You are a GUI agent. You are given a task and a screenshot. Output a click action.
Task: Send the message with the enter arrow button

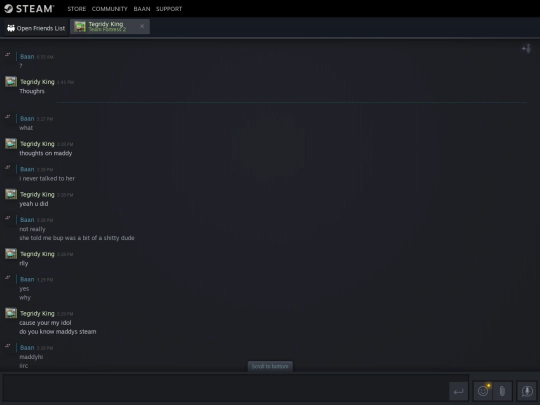tap(458, 391)
